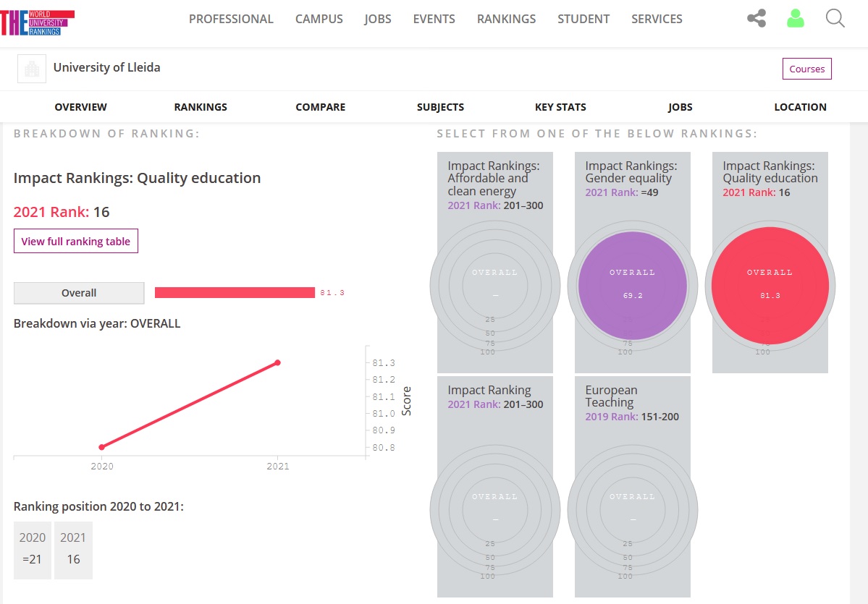The image size is (868, 604).
Task: Click the European Teaching overall circle
Action: click(x=633, y=511)
